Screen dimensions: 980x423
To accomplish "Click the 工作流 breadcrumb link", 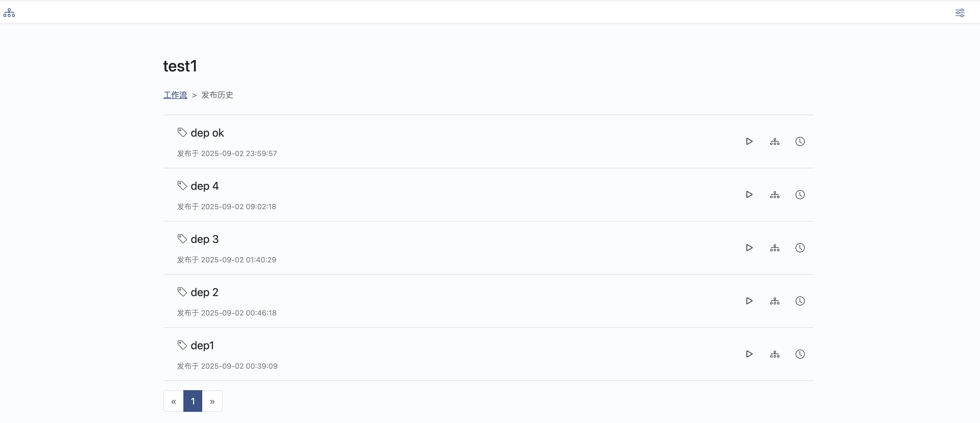I will point(175,95).
